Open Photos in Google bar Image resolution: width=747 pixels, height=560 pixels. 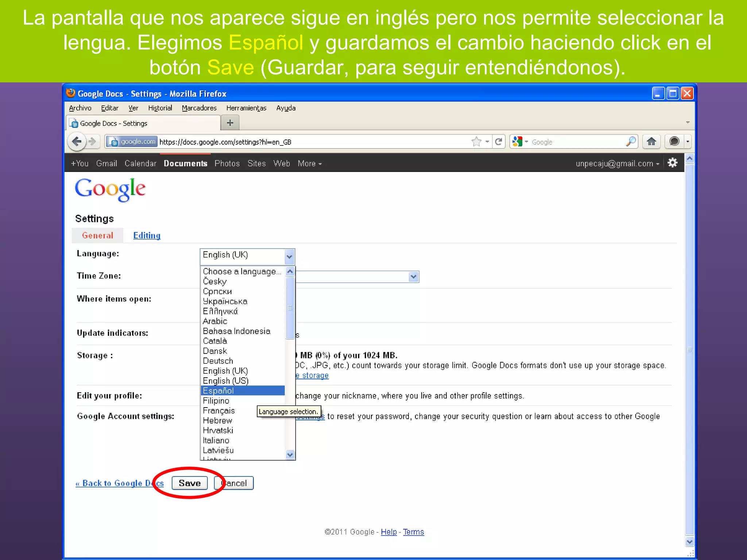point(227,163)
